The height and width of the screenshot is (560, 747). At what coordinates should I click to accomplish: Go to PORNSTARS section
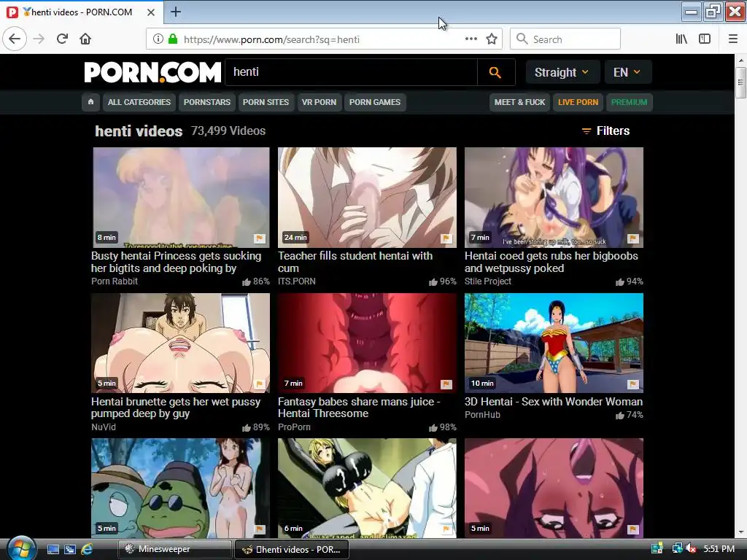206,102
